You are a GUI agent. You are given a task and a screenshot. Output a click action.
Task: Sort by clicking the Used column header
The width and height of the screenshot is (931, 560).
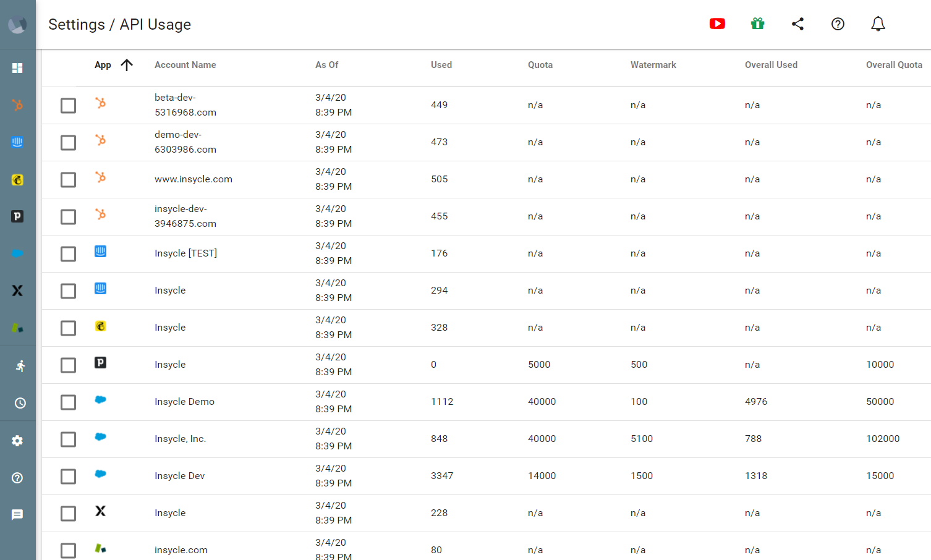pos(441,64)
